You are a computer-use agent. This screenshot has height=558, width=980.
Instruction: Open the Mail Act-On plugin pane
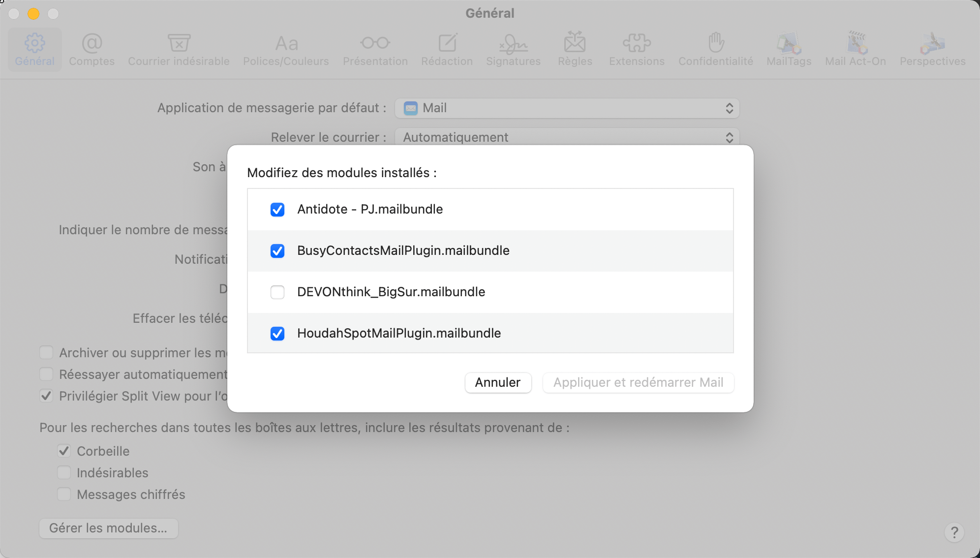pyautogui.click(x=856, y=50)
